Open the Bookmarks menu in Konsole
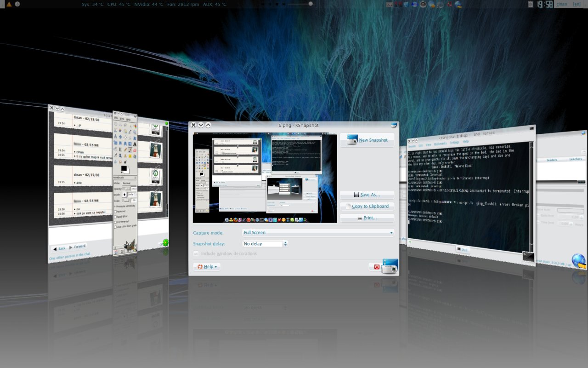 [x=441, y=143]
